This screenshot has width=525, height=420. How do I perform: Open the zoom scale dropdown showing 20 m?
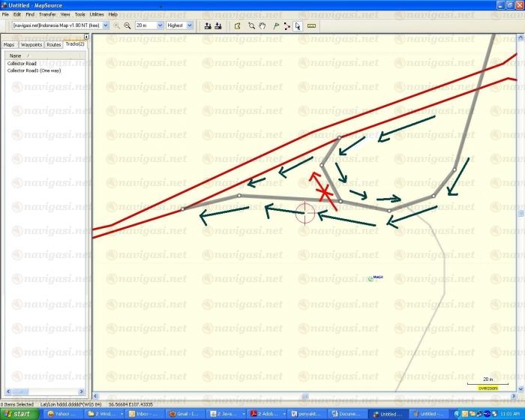160,25
